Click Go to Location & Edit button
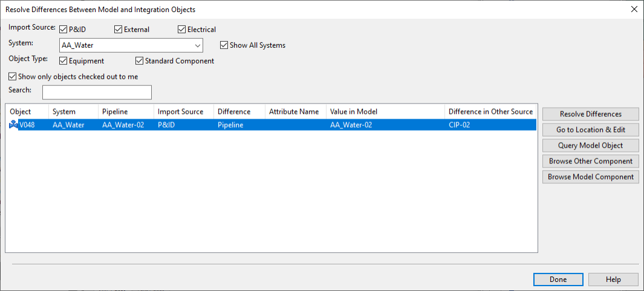The height and width of the screenshot is (291, 644). (590, 129)
